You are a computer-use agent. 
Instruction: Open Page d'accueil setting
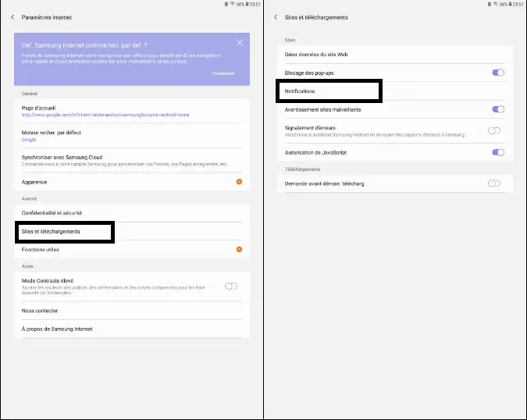coord(132,111)
